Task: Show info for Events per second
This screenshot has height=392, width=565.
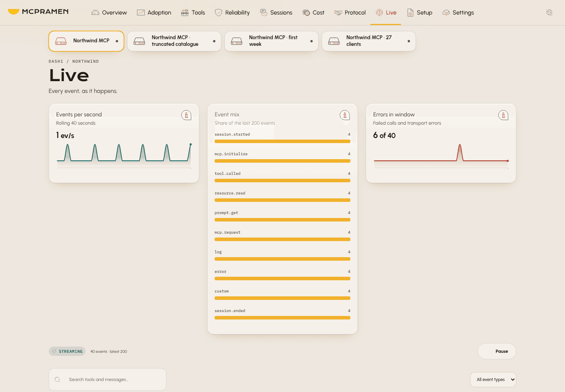Action: click(x=186, y=115)
